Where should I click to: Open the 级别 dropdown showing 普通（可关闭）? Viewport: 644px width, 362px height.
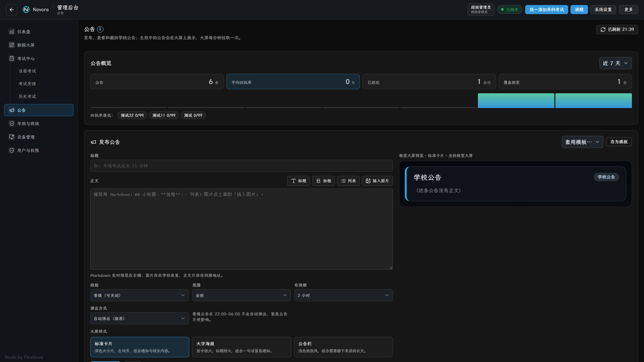point(139,295)
